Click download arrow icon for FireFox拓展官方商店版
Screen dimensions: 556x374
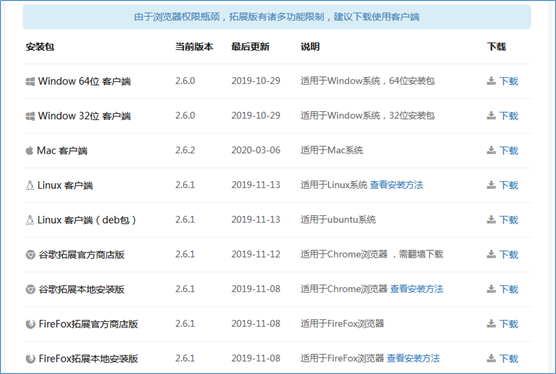491,324
